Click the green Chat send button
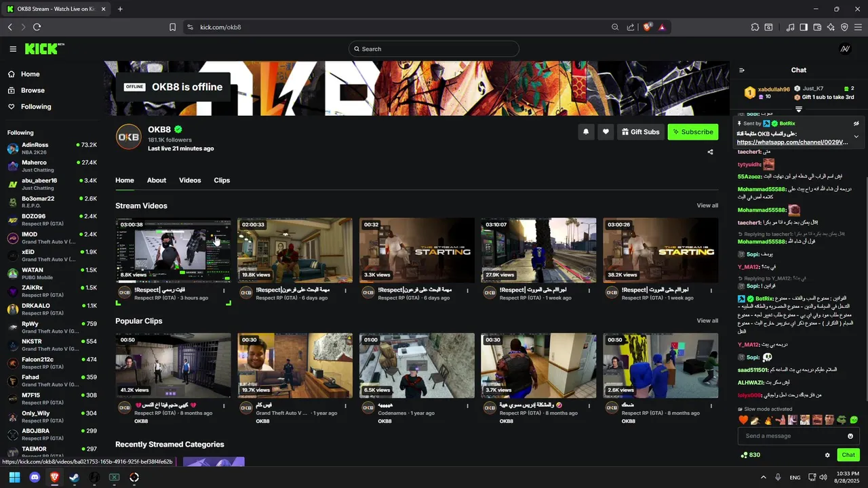868x488 pixels. [x=848, y=455]
